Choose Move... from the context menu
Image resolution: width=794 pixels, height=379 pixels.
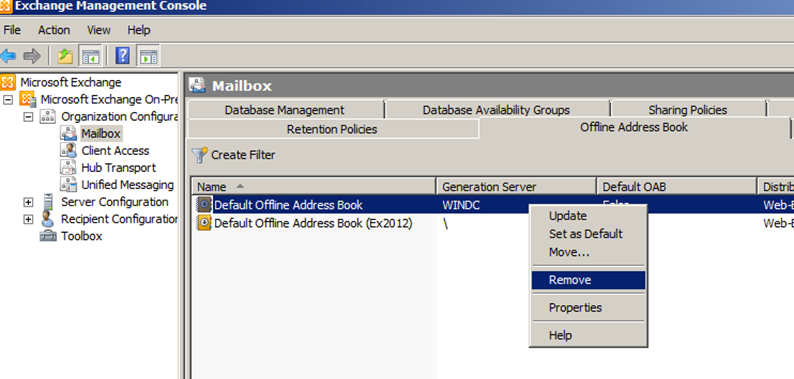tap(588, 252)
